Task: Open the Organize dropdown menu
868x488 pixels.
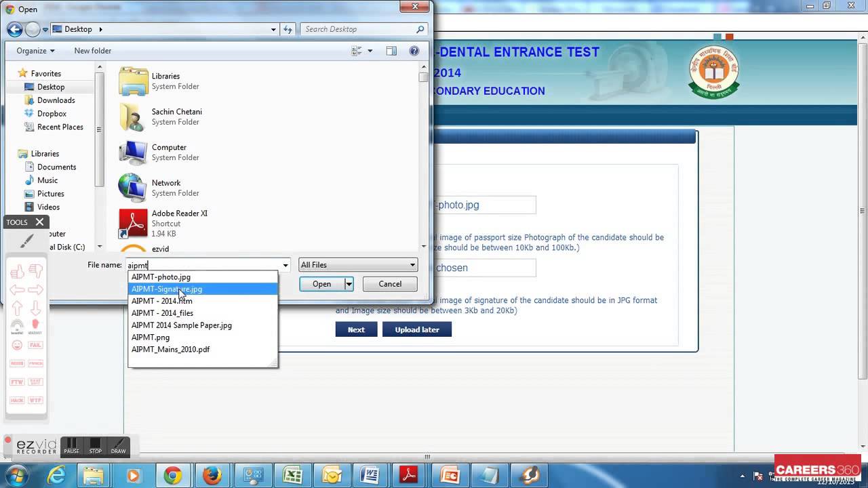Action: click(35, 51)
